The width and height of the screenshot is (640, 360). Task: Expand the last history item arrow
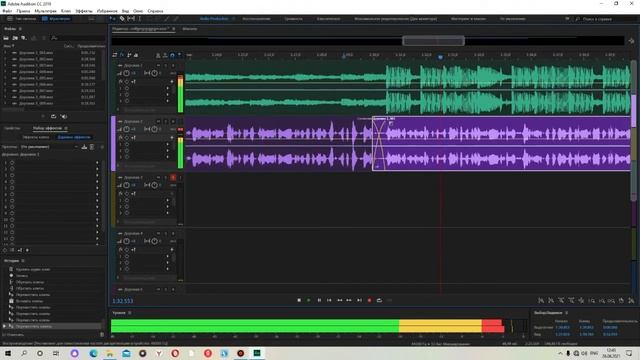click(x=4, y=327)
